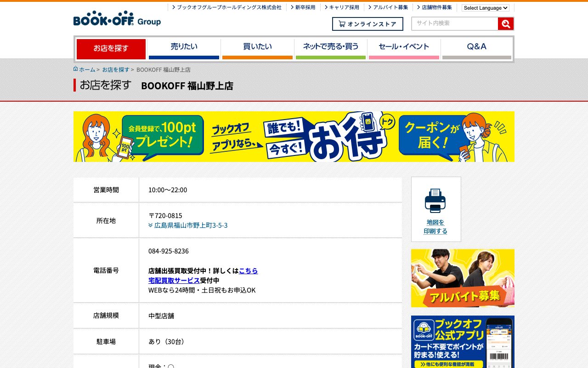Click ホーム breadcrumb link
The height and width of the screenshot is (368, 588).
point(87,69)
